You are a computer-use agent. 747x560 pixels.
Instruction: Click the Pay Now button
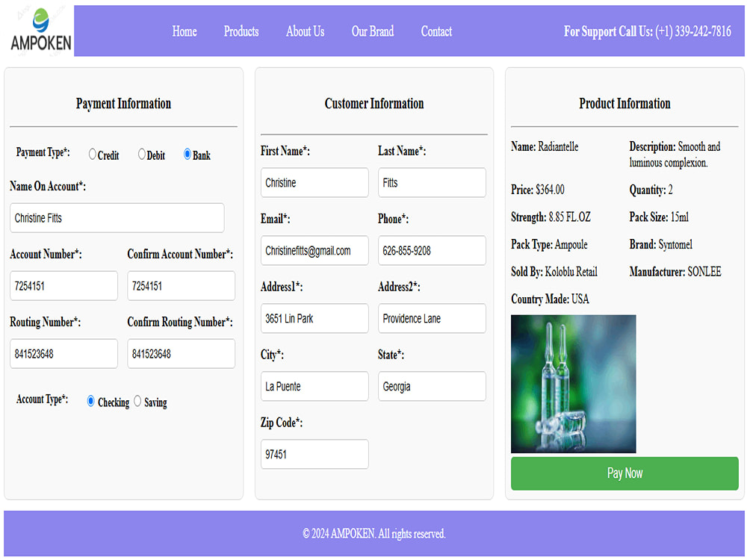coord(624,473)
